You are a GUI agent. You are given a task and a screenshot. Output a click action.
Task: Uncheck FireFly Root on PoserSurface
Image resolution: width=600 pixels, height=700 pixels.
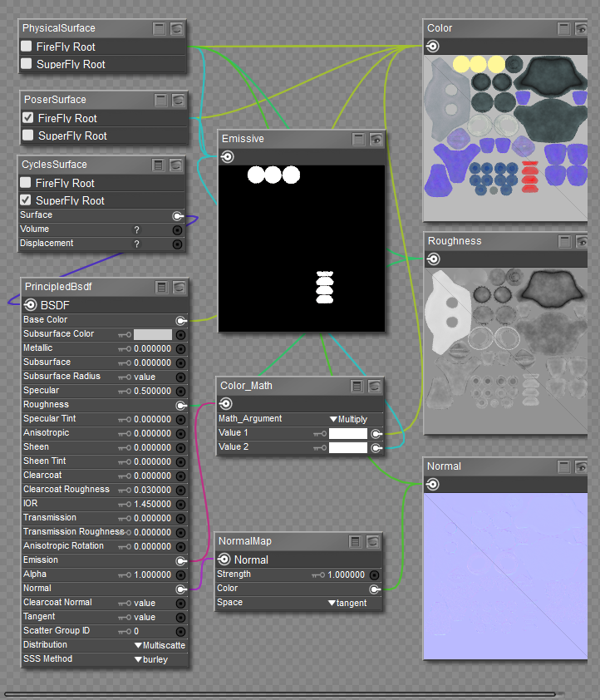28,118
